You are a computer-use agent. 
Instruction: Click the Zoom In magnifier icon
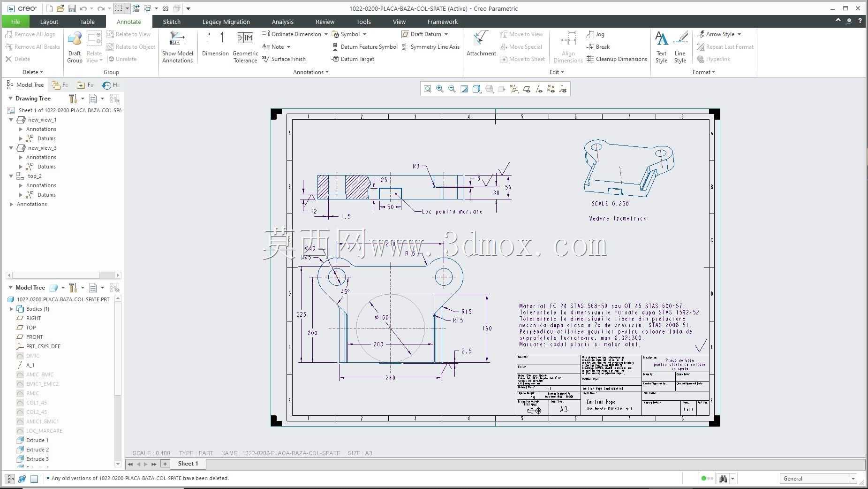pyautogui.click(x=440, y=89)
